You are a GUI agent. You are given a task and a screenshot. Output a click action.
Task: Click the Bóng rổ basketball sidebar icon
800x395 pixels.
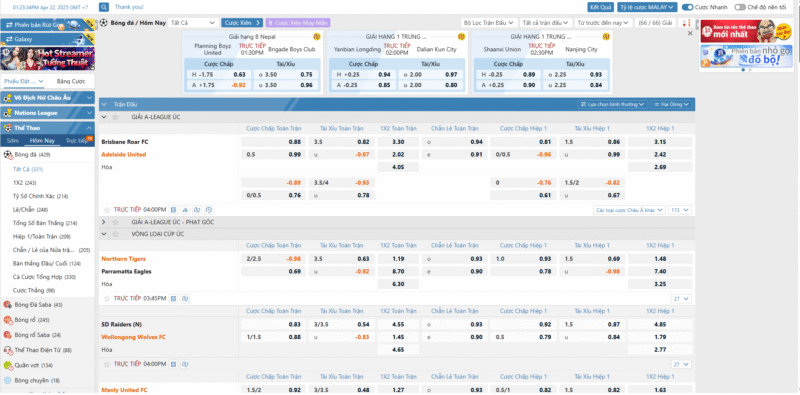[7, 320]
